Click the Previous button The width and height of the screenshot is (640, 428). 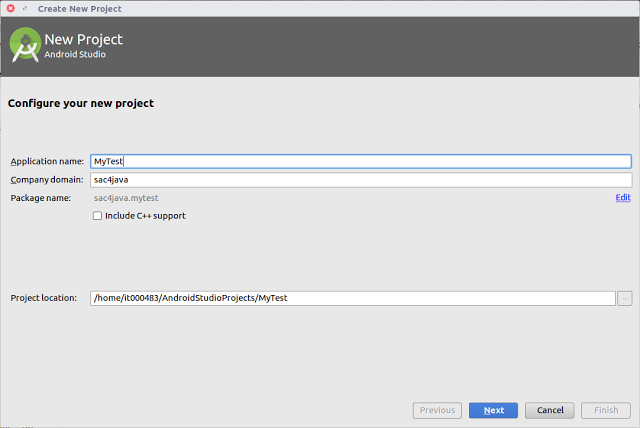(437, 410)
